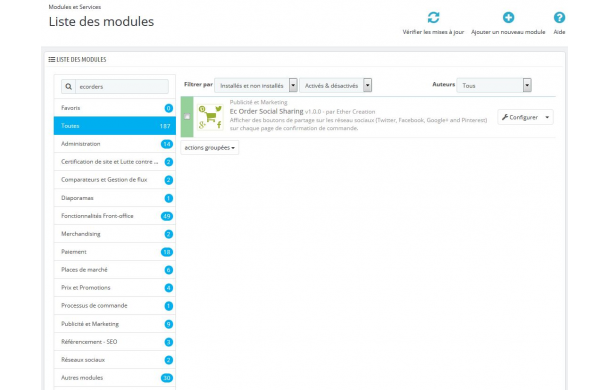Open the Activés & désactivés dropdown

335,85
